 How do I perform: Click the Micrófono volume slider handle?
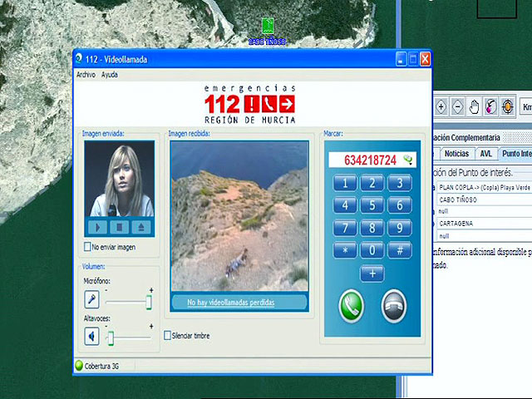(x=149, y=302)
